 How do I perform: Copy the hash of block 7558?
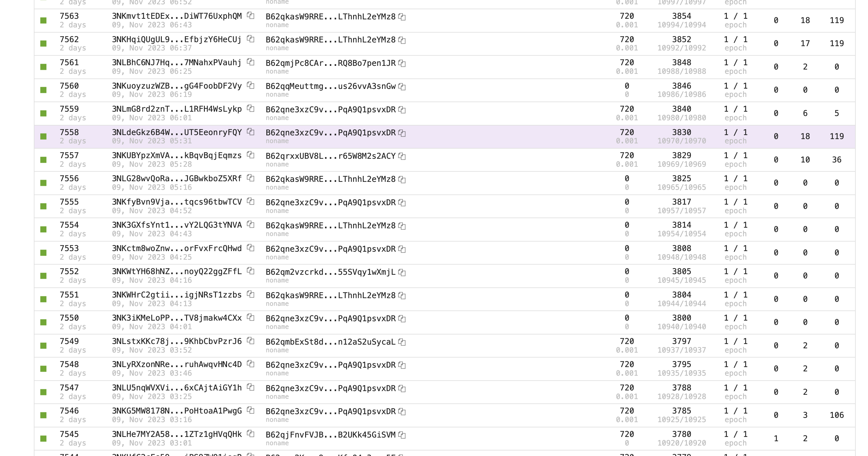pos(250,132)
